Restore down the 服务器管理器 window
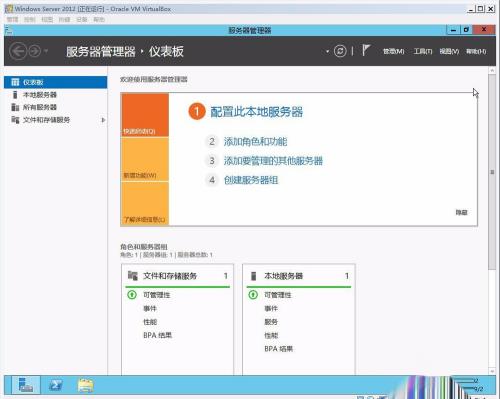 (x=466, y=30)
